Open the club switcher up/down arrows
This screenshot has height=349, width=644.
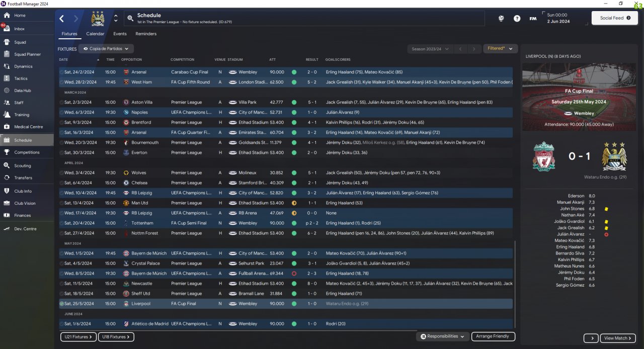tap(116, 19)
